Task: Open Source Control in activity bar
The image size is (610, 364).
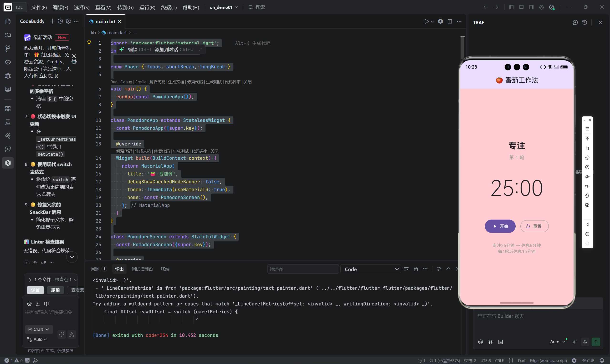Action: (8, 49)
